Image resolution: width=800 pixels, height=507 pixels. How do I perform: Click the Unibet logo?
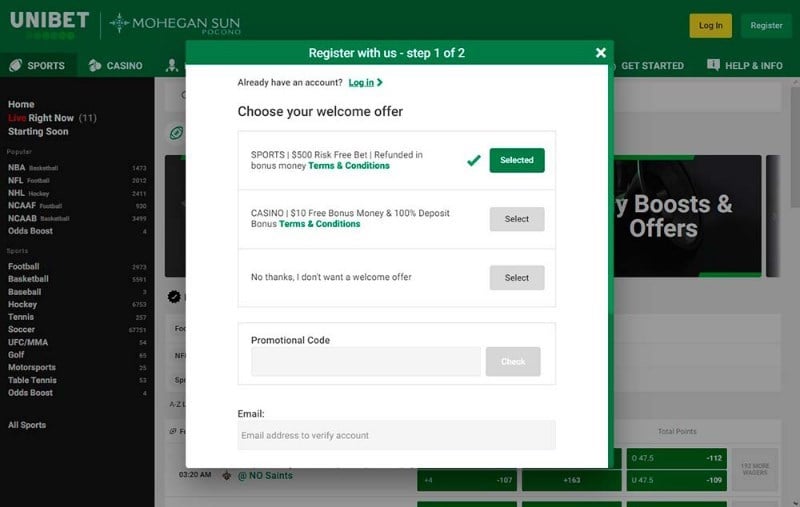[x=49, y=22]
